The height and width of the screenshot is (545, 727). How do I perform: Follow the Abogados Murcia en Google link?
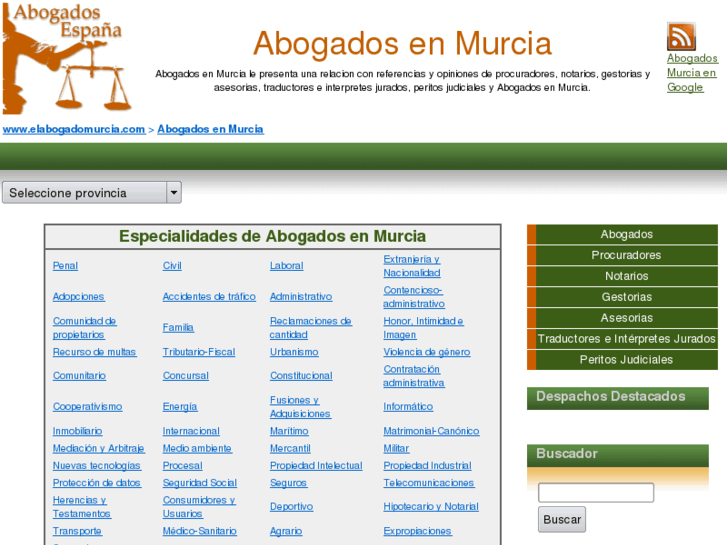[x=692, y=73]
